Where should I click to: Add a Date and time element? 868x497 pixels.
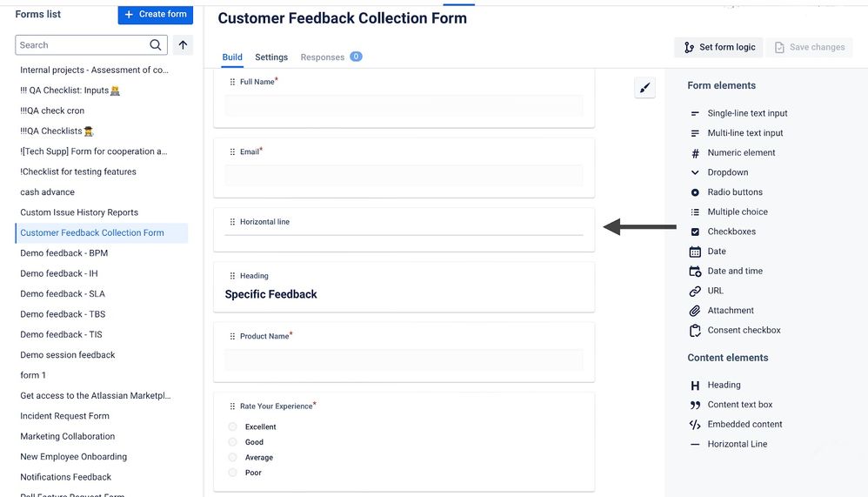click(x=725, y=271)
